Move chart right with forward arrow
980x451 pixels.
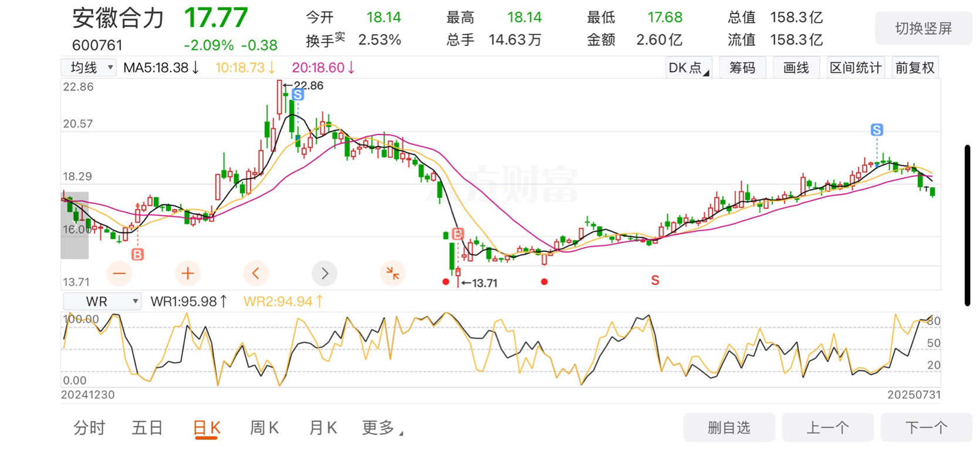325,273
